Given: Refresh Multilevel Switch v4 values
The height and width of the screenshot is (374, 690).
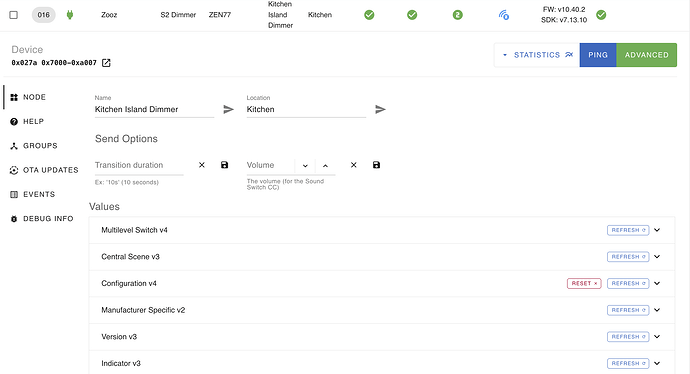Looking at the screenshot, I should tap(628, 230).
